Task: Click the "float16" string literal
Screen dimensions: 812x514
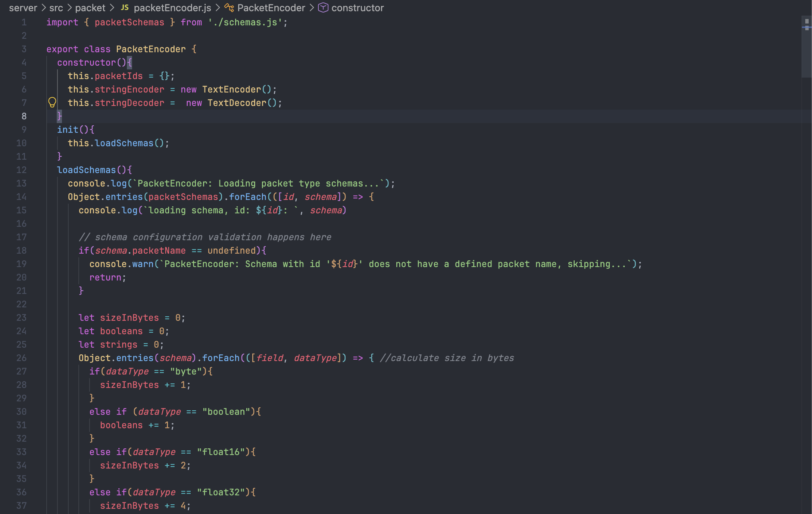Action: pos(221,452)
